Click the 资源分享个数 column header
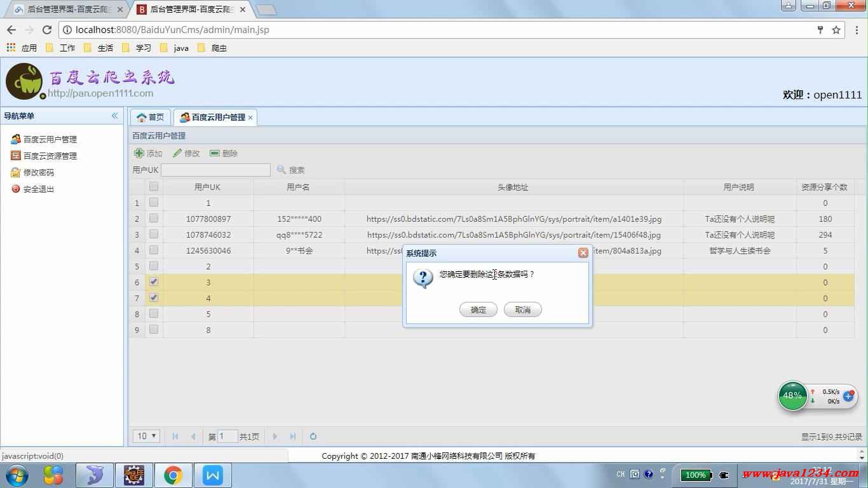The width and height of the screenshot is (868, 488). click(x=825, y=187)
